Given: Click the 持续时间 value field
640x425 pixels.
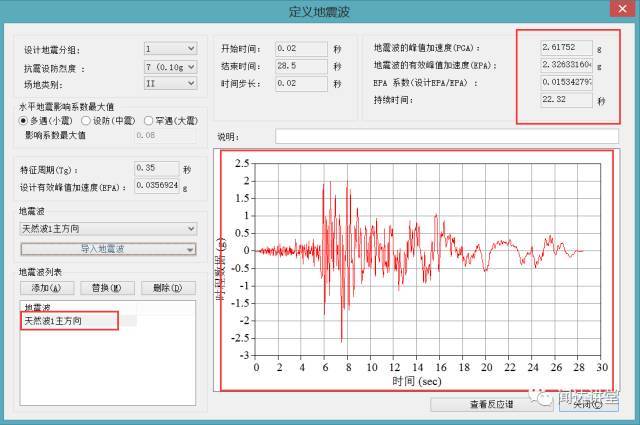Looking at the screenshot, I should coord(566,100).
